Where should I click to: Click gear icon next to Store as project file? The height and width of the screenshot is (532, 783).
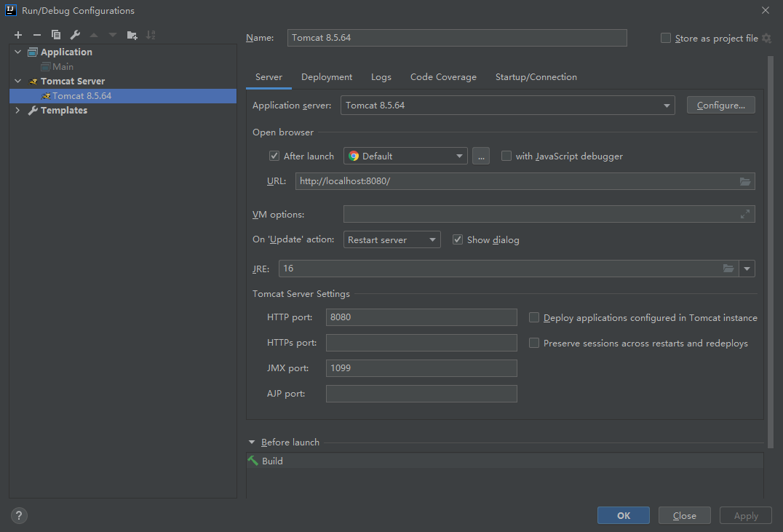coord(766,39)
